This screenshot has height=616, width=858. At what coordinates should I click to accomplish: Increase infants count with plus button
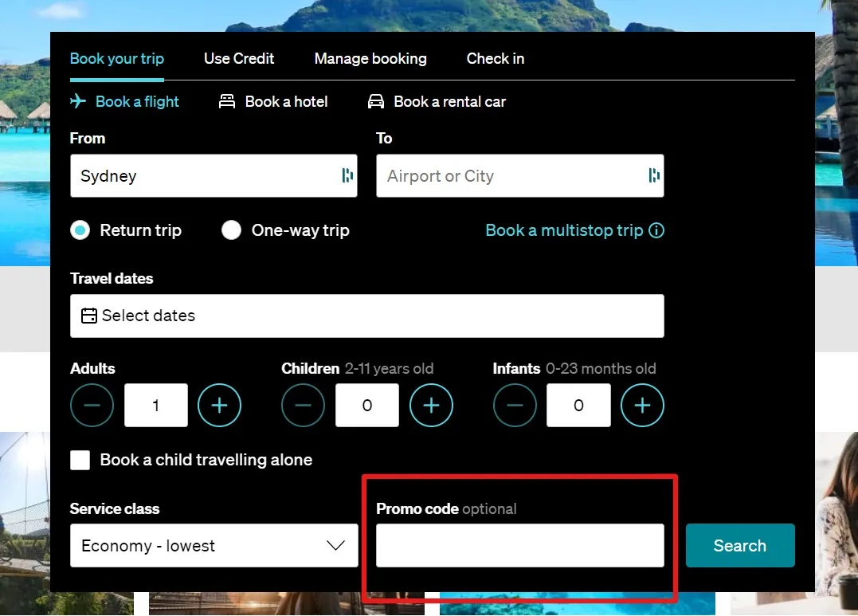pos(642,406)
